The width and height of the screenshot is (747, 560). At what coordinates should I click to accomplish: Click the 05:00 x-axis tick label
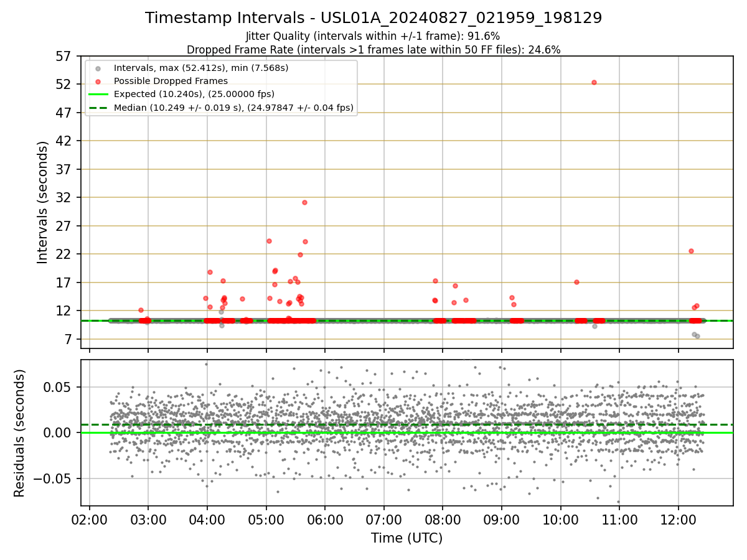click(x=266, y=520)
